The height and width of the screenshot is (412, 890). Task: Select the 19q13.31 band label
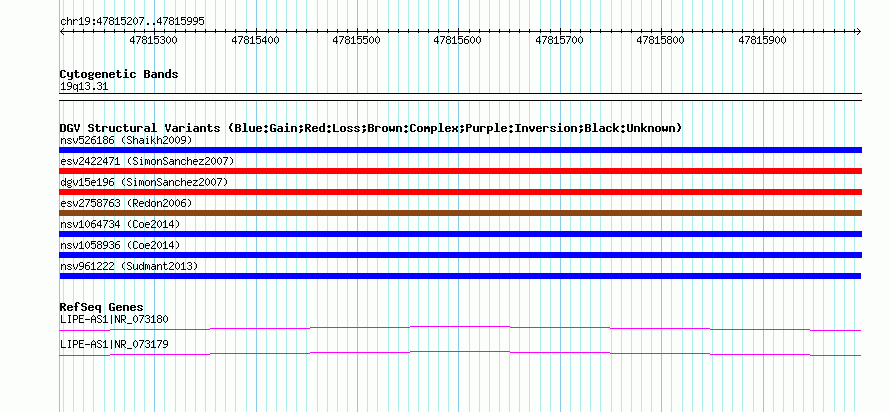click(x=84, y=87)
